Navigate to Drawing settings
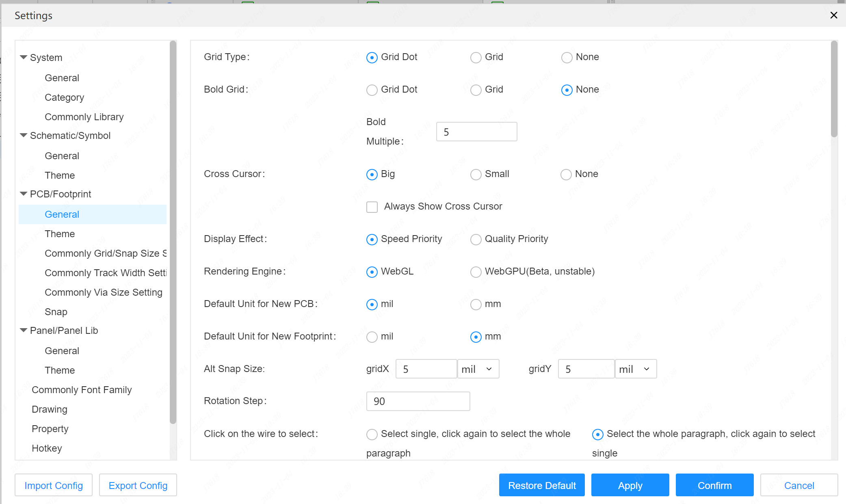The width and height of the screenshot is (846, 504). pos(50,409)
